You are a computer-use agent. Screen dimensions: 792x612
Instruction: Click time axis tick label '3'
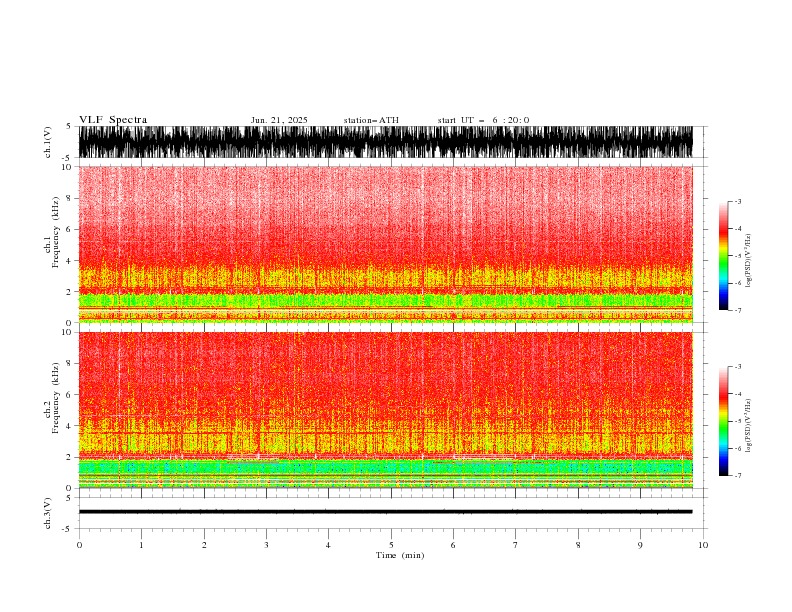click(266, 545)
